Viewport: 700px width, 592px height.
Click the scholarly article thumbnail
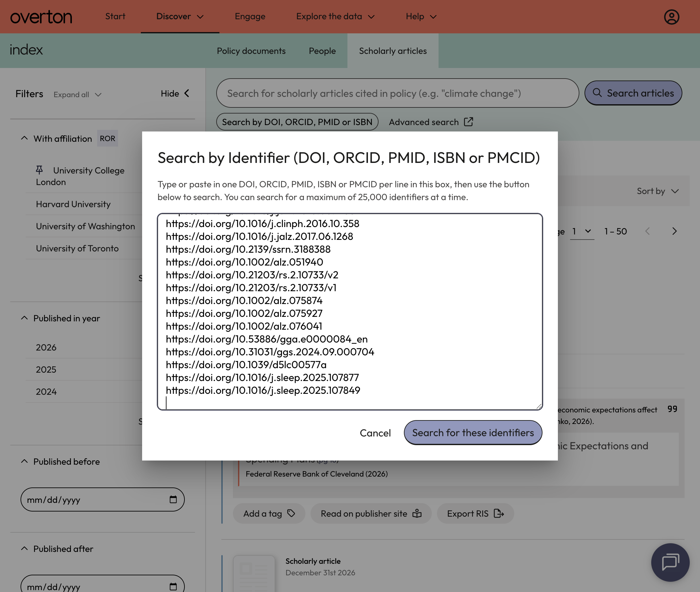point(254,573)
